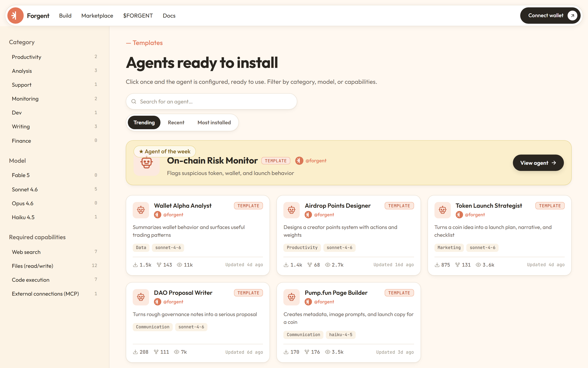Image resolution: width=588 pixels, height=368 pixels.
Task: Open the Wallet Alpha Analyst title
Action: [x=183, y=206]
